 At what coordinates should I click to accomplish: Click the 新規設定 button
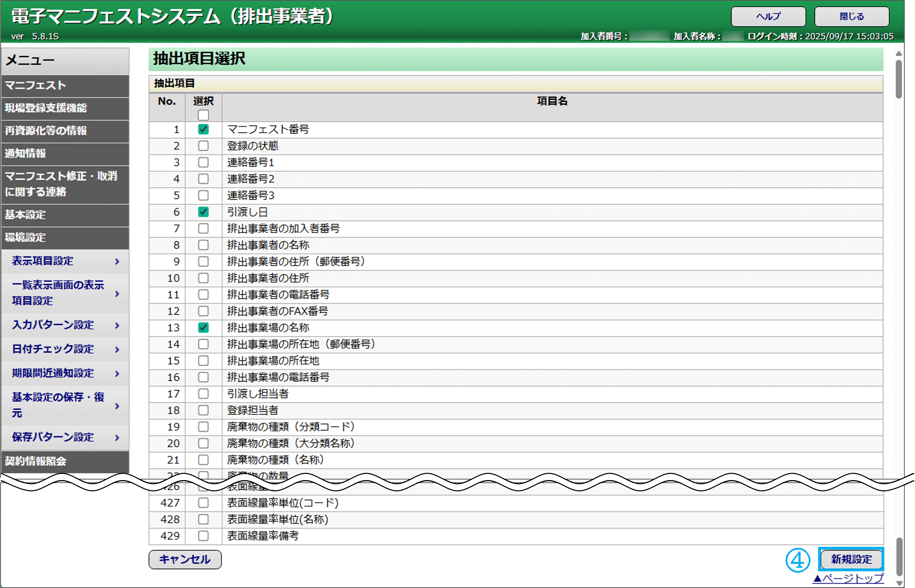851,559
